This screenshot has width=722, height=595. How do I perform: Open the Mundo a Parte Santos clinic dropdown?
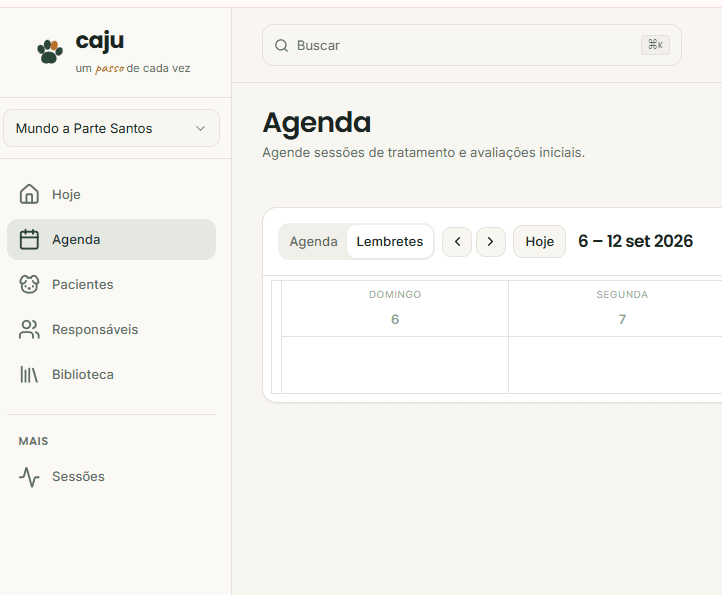coord(111,128)
